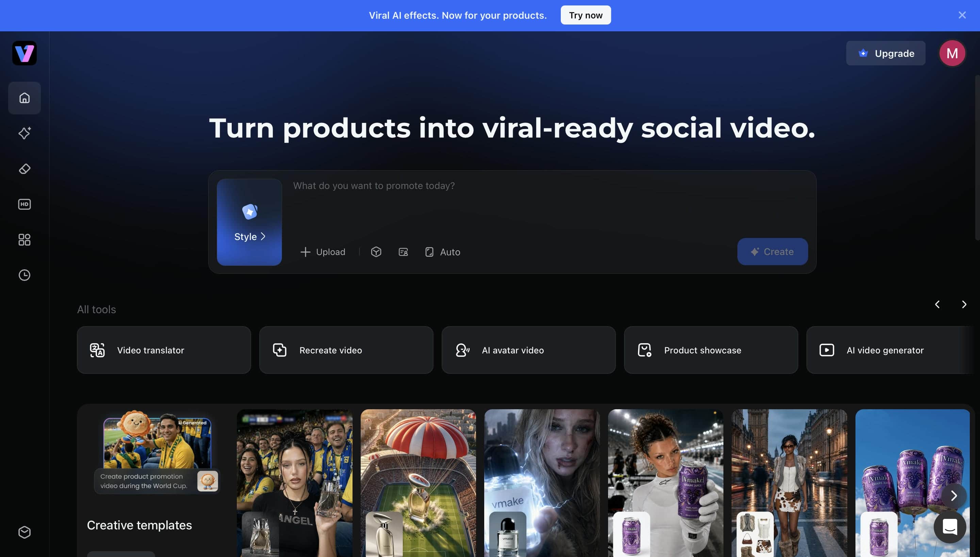This screenshot has height=557, width=980.
Task: Click the Video translator icon
Action: tap(97, 350)
